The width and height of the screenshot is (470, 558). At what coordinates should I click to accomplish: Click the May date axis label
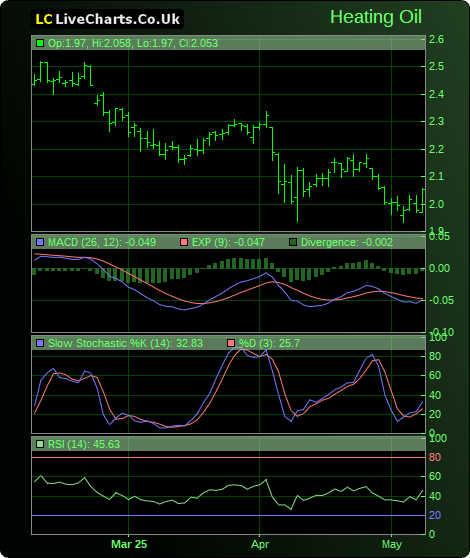click(392, 544)
